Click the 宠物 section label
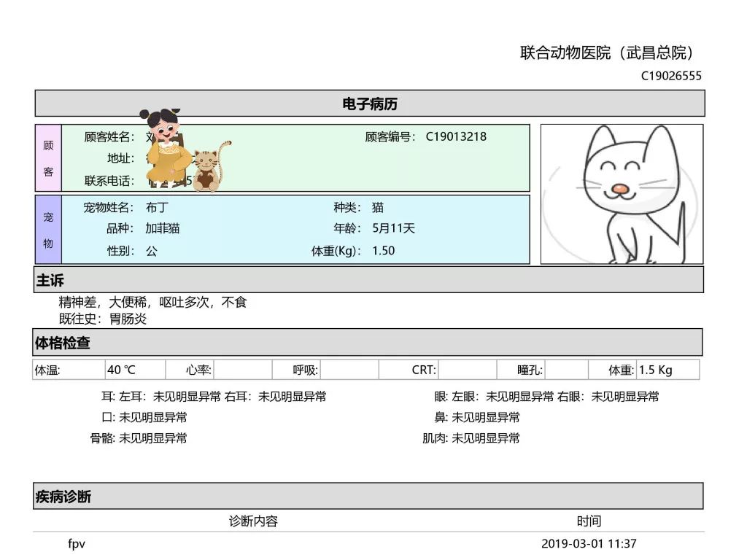Viewport: 747px width, 560px height. (48, 228)
